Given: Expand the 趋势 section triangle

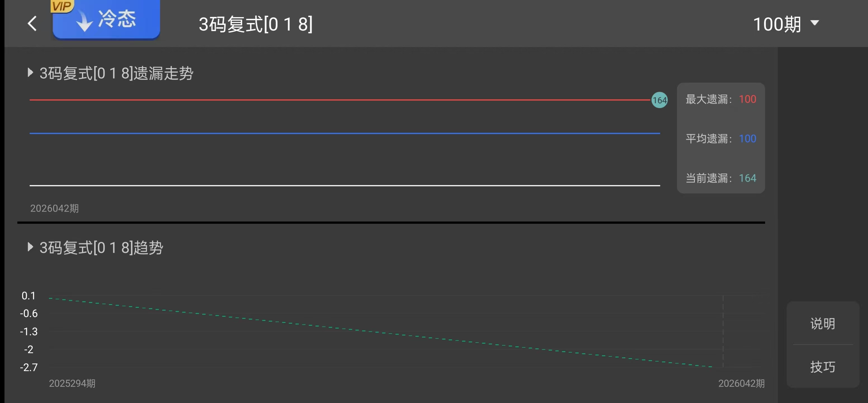Looking at the screenshot, I should [x=30, y=247].
